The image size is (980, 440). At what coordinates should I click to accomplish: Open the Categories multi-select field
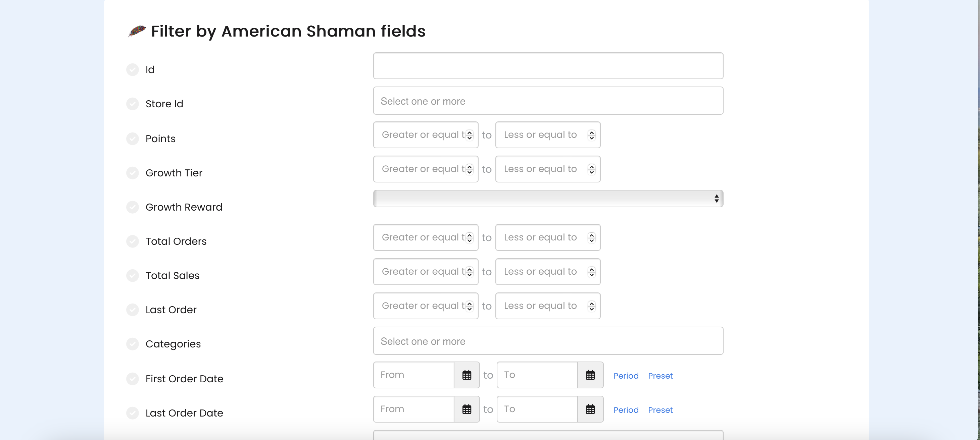point(548,341)
